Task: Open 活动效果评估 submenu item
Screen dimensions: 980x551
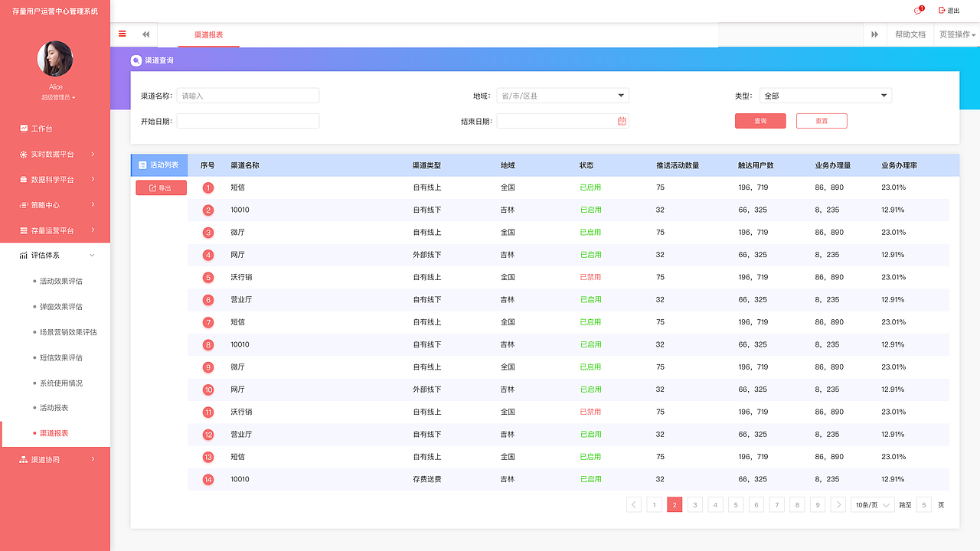Action: click(60, 281)
